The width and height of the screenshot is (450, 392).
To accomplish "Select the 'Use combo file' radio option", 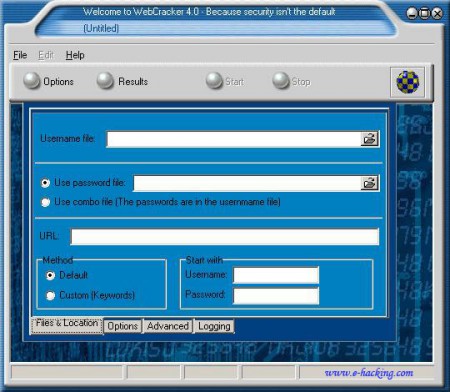I will click(45, 202).
